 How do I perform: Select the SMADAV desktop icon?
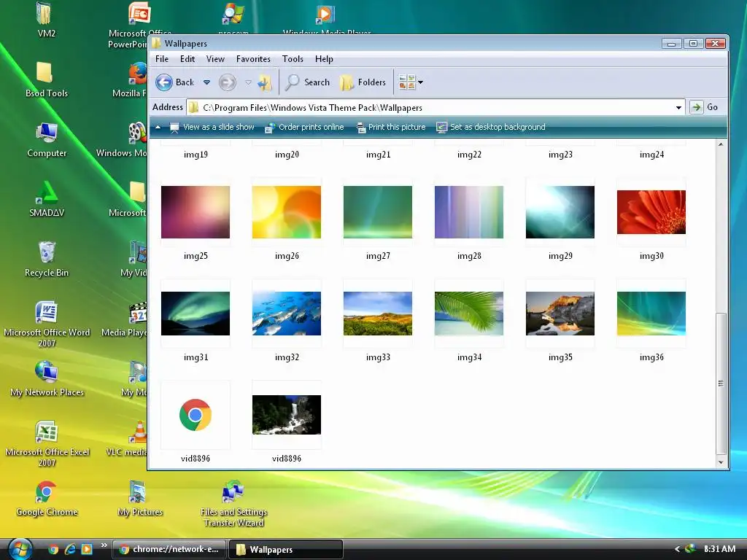coord(46,200)
